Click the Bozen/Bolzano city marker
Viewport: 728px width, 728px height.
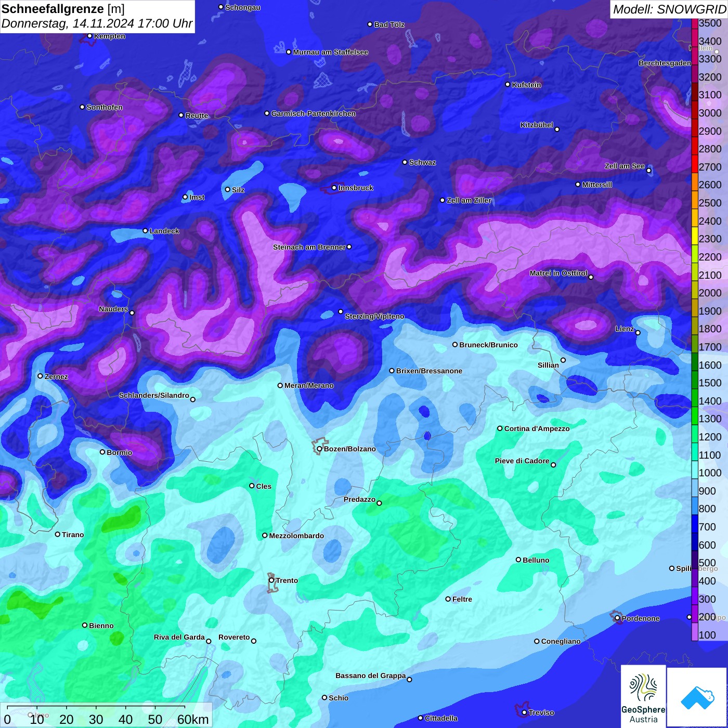(319, 449)
